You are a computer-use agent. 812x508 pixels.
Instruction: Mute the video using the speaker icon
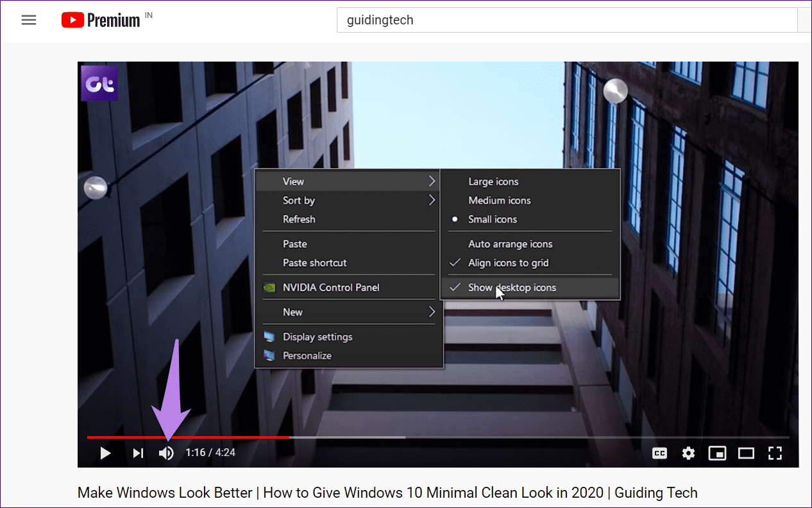[x=166, y=453]
